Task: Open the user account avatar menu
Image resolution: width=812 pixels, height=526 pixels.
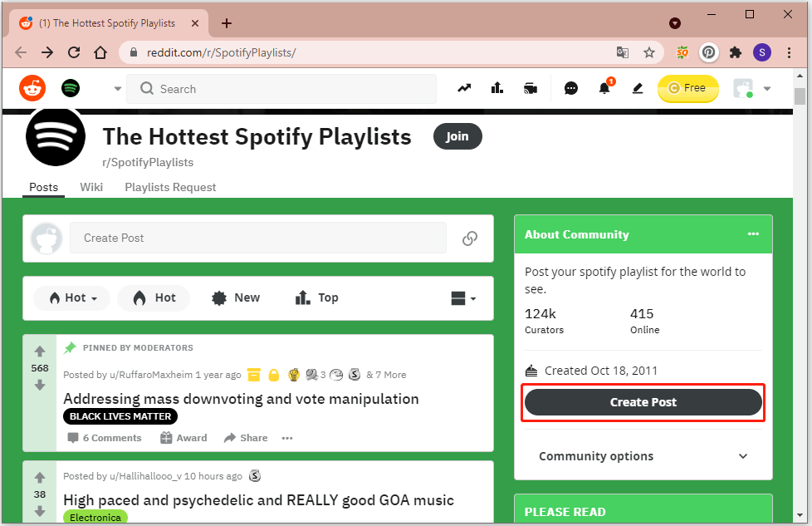Action: click(x=752, y=89)
